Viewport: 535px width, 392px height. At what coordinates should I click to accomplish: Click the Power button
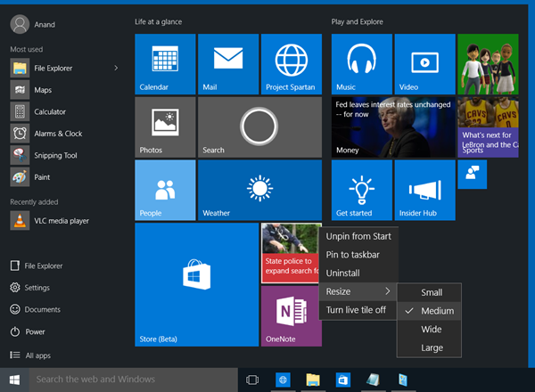pos(34,331)
